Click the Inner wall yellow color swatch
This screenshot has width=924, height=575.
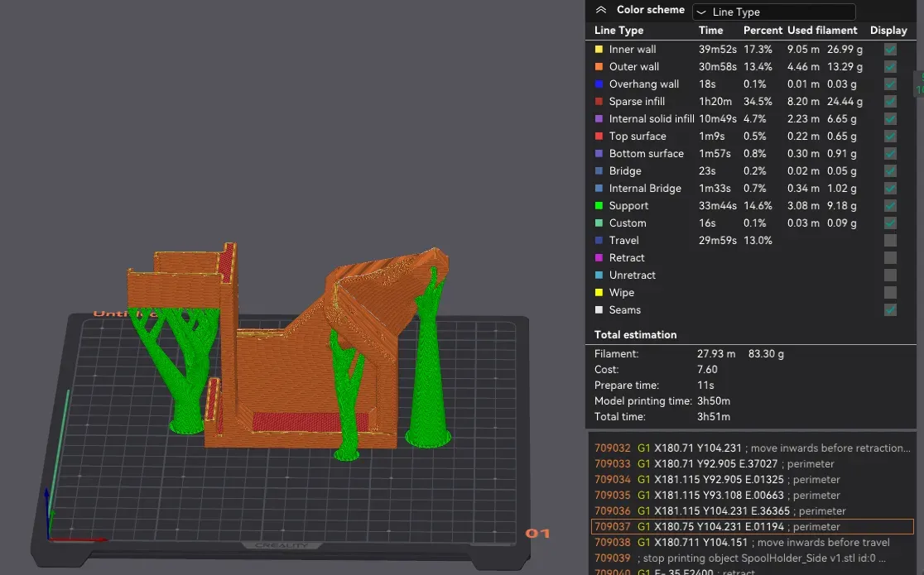599,50
